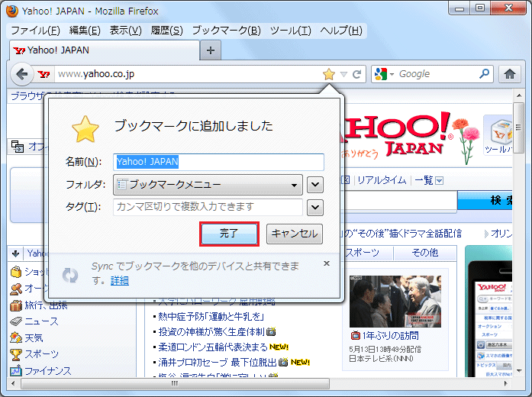Click the Google search engine icon

(x=382, y=74)
